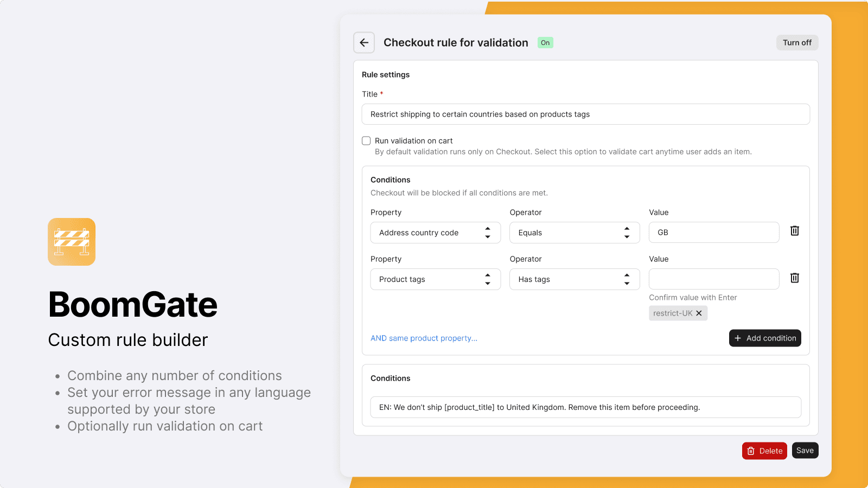The image size is (868, 488).
Task: Click the GB value input field
Action: 713,233
